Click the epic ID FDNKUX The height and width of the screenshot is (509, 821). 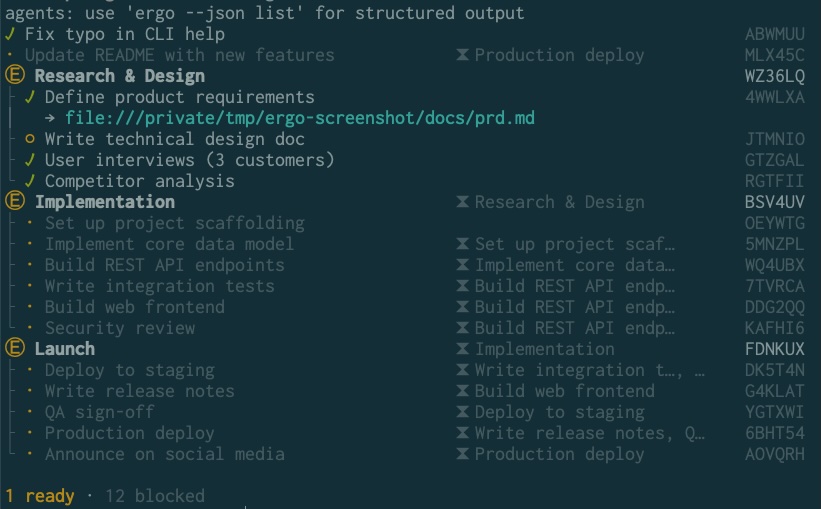[x=774, y=349]
